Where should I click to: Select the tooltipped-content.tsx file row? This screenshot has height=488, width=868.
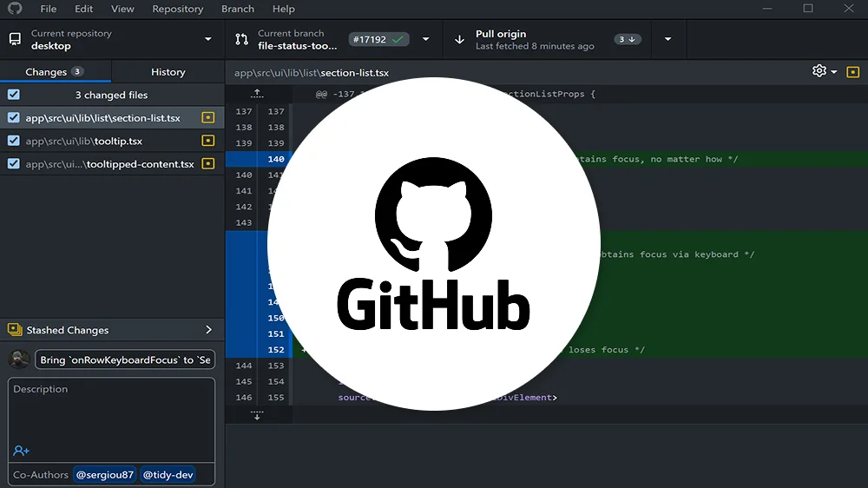112,163
